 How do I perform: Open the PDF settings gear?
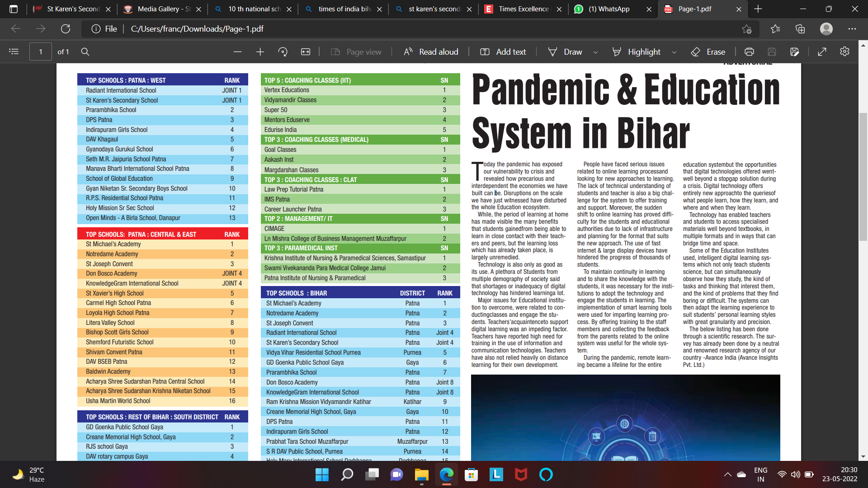tap(844, 52)
